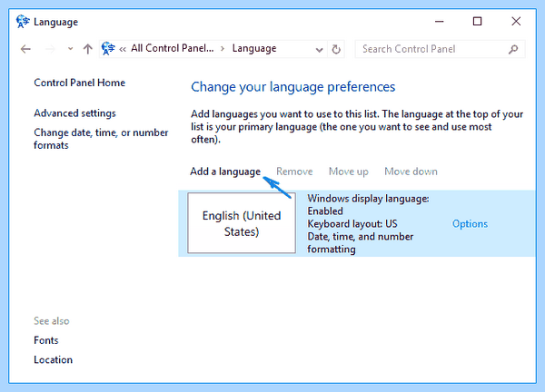Click the Language breadcrumb segment
Image resolution: width=545 pixels, height=392 pixels.
pyautogui.click(x=254, y=48)
